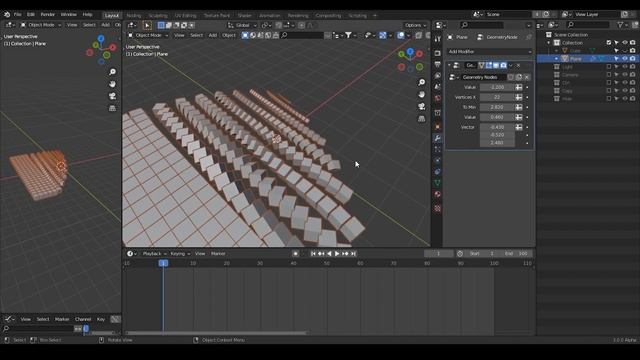The width and height of the screenshot is (640, 360).
Task: Collapse the Collection tree in outliner
Action: [549, 42]
